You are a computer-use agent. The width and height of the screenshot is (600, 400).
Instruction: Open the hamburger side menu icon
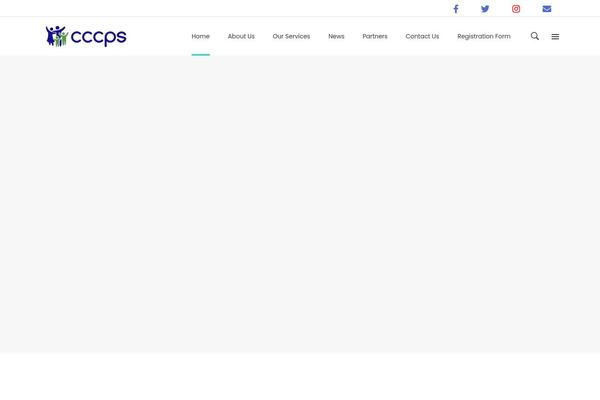555,36
